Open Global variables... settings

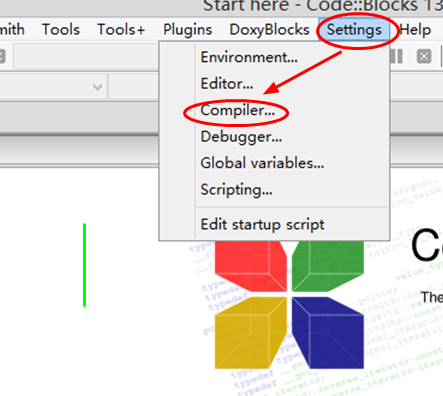click(x=262, y=163)
